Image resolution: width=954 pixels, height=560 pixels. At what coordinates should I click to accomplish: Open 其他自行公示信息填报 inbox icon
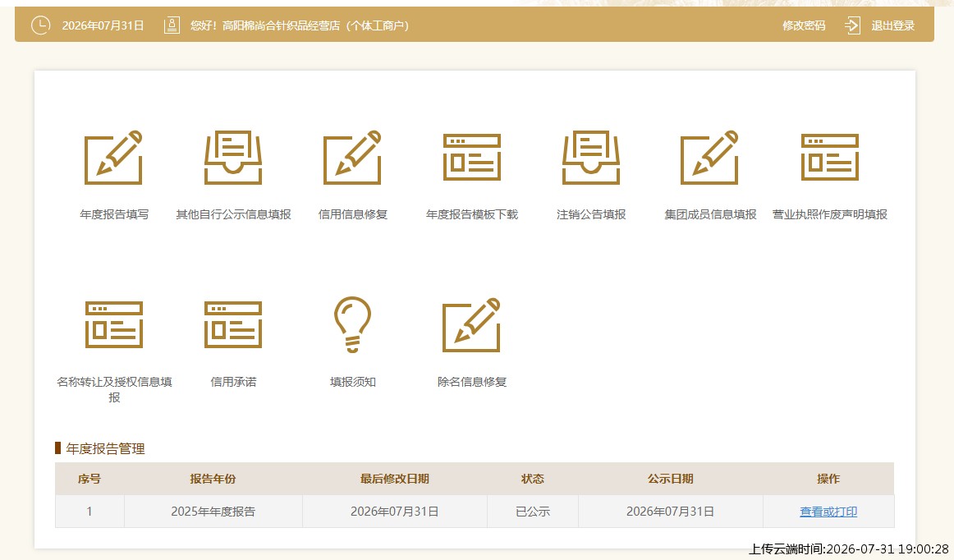click(x=233, y=158)
